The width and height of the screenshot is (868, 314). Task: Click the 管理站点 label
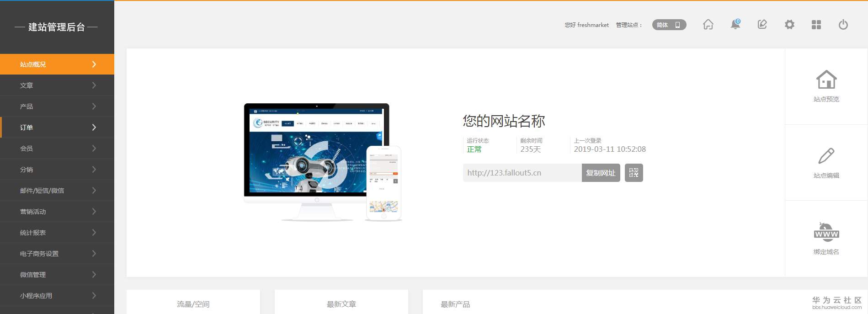point(629,25)
